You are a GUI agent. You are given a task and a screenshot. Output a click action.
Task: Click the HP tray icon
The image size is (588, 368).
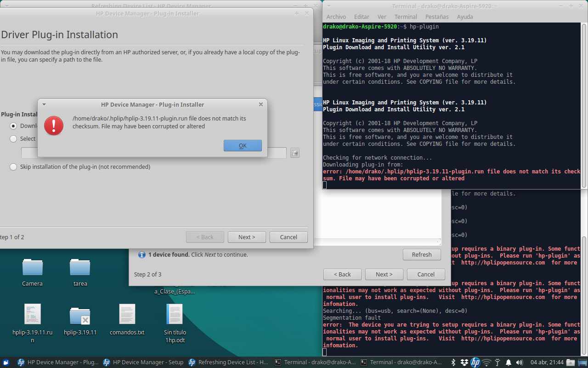point(475,362)
